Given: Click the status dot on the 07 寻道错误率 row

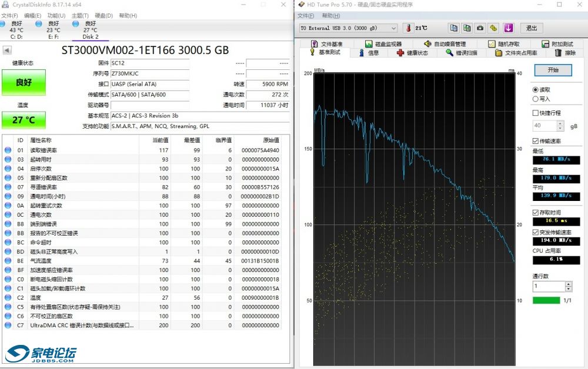Looking at the screenshot, I should coord(8,187).
